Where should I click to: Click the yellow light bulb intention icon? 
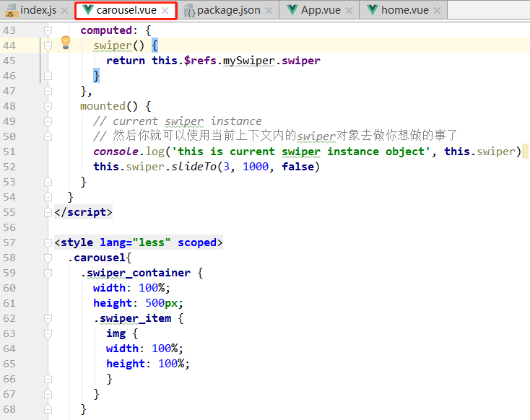point(66,43)
